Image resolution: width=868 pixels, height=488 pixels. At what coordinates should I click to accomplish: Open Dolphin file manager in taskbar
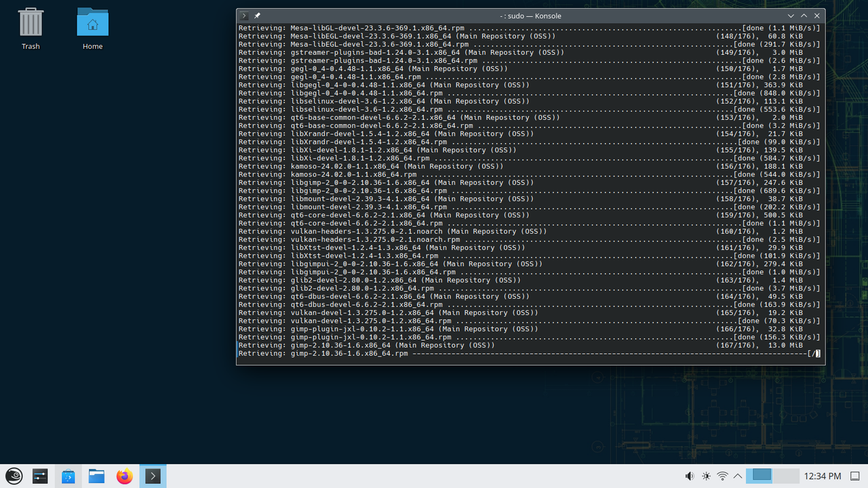point(96,476)
